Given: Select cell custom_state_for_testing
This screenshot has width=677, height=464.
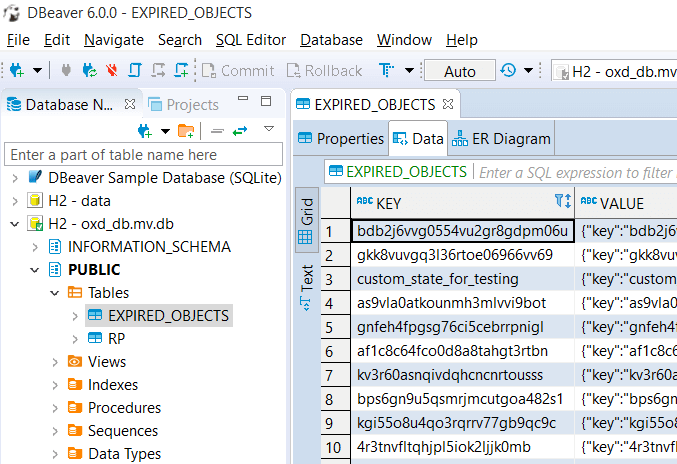Looking at the screenshot, I should pos(462,279).
